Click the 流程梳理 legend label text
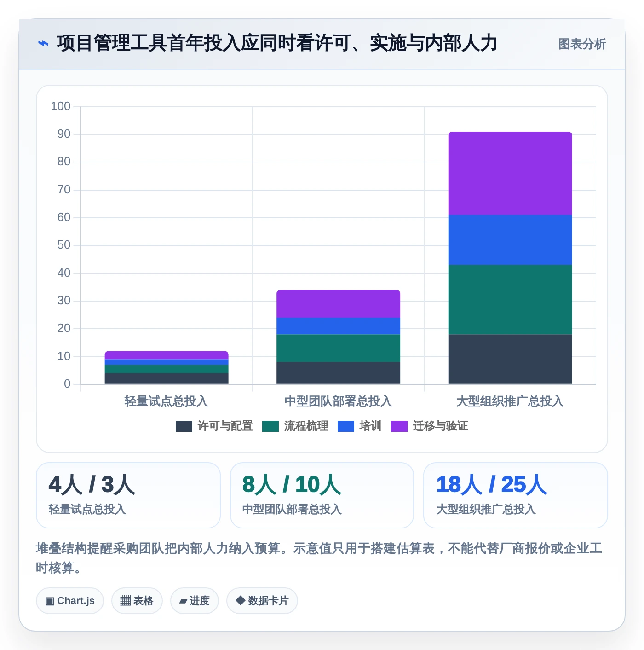The image size is (644, 650). tap(306, 426)
